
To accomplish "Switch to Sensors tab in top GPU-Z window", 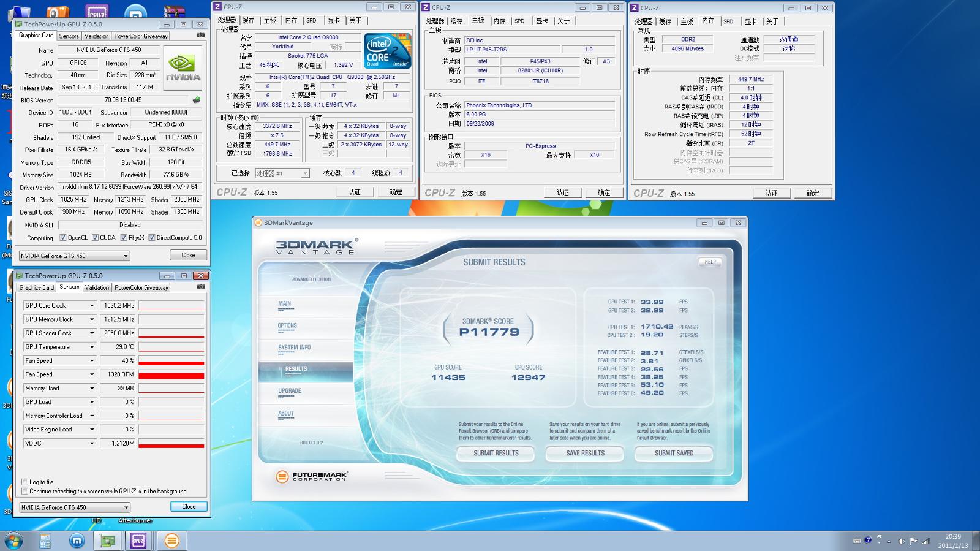I will click(x=69, y=36).
